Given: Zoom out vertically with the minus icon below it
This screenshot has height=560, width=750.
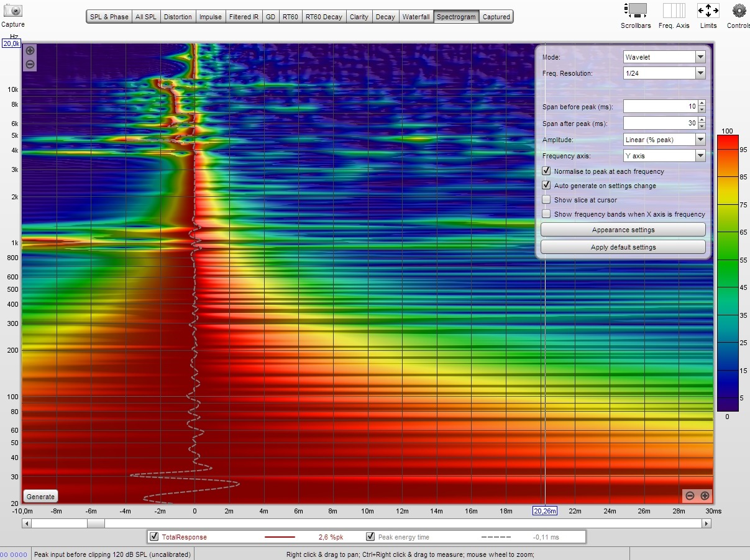Looking at the screenshot, I should coord(30,64).
